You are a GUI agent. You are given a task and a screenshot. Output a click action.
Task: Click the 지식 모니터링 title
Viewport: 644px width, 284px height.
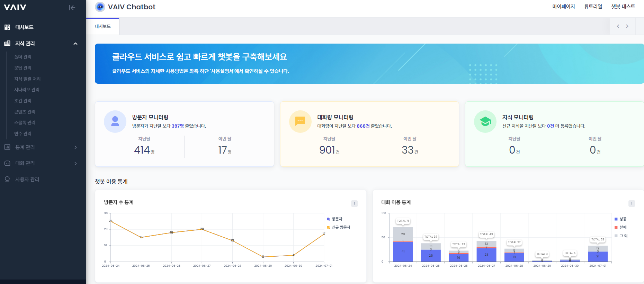(518, 117)
